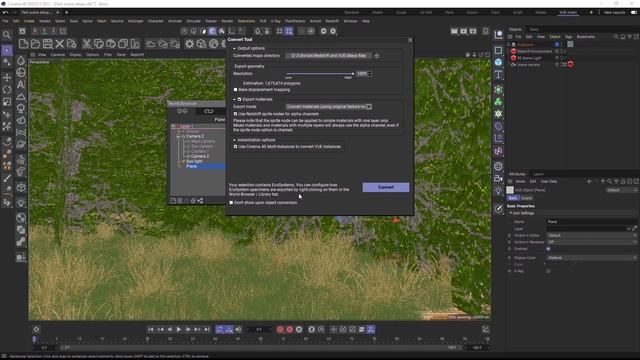Click the trash icon in World Browser

tap(180, 200)
